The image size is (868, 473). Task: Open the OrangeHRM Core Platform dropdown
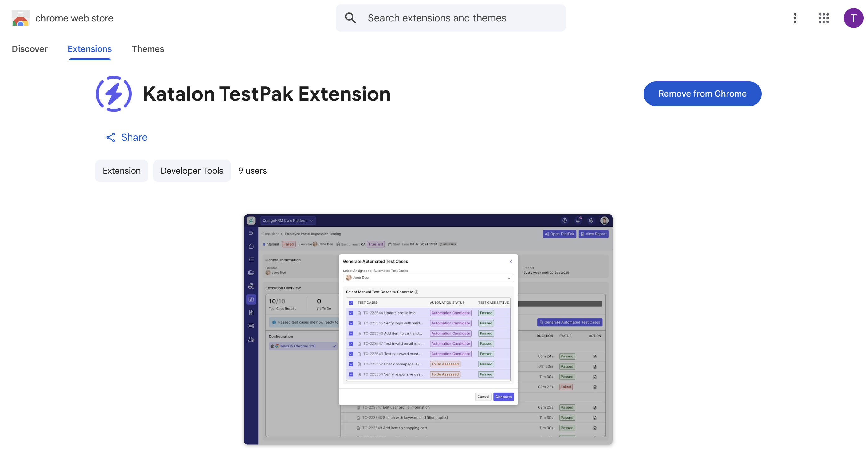[288, 221]
